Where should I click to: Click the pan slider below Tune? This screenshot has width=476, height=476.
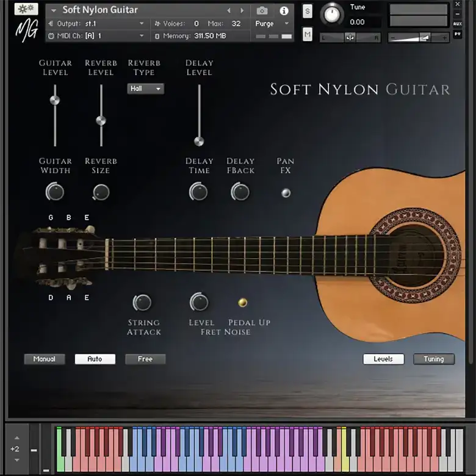pos(350,38)
